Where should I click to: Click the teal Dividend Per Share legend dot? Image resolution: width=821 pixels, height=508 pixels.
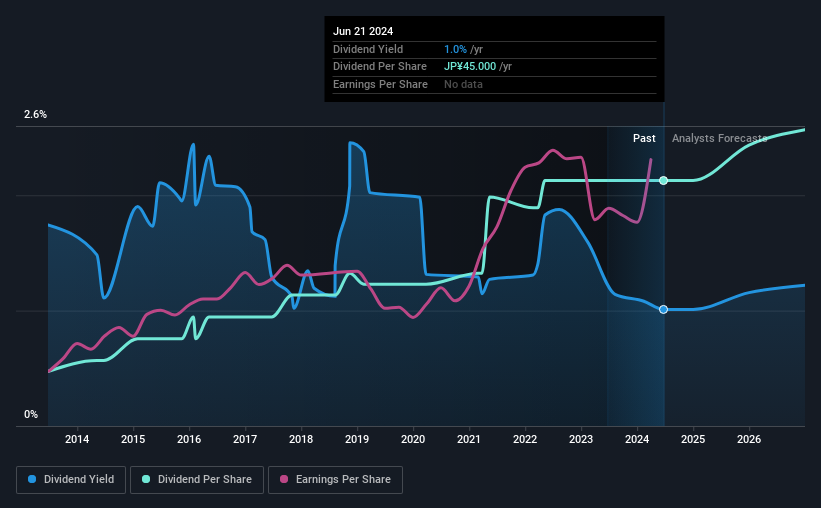(x=146, y=479)
